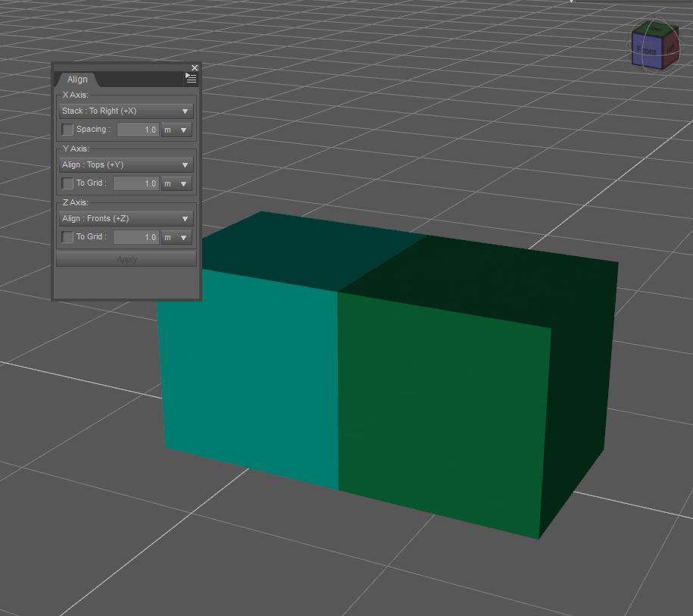
Task: Click the Y Axis To Grid value field
Action: (136, 183)
